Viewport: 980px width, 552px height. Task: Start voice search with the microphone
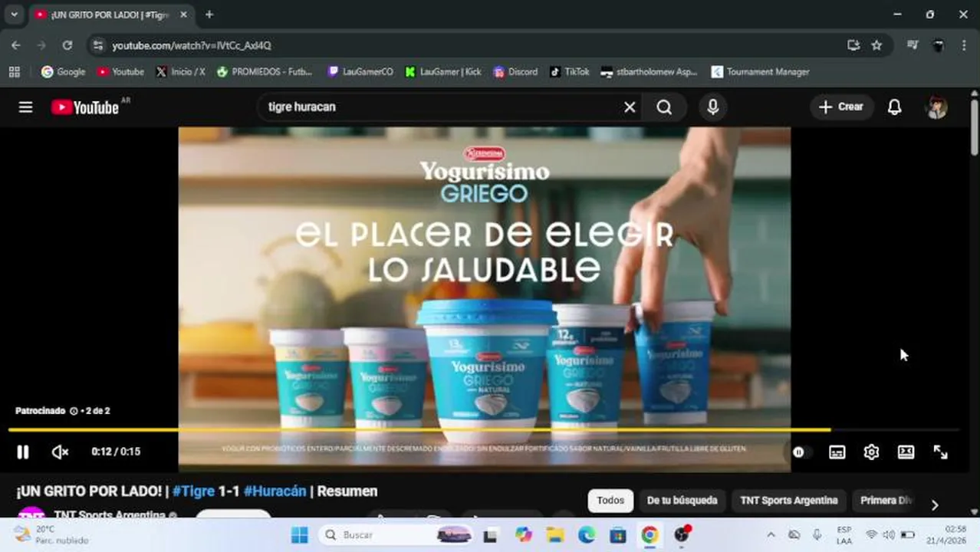point(712,107)
